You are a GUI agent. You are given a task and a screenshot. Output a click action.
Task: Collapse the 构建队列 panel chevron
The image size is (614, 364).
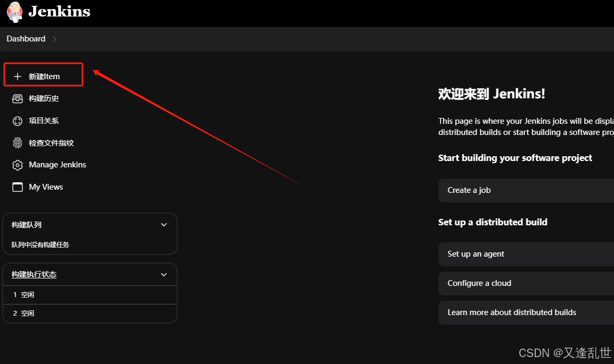point(164,225)
